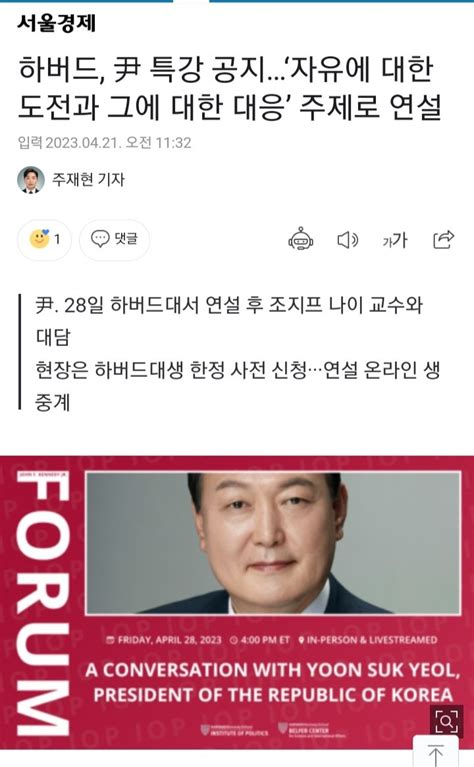The width and height of the screenshot is (474, 767).
Task: Click the smiley emoji reaction button
Action: point(45,239)
